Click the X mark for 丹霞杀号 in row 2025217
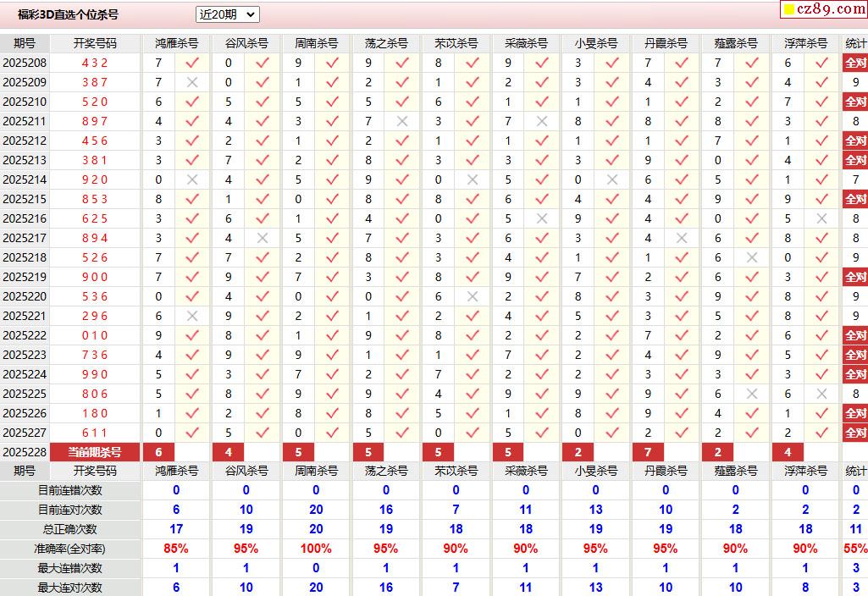The height and width of the screenshot is (596, 868). point(682,238)
